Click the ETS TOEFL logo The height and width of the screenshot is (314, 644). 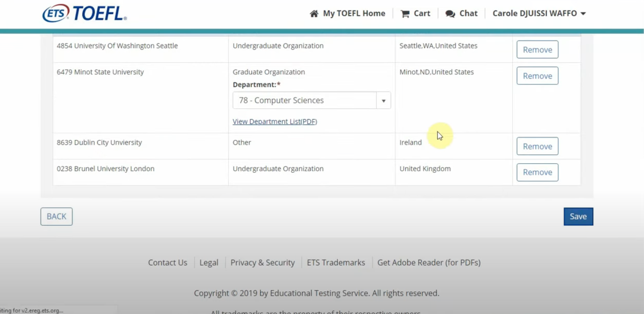point(84,14)
